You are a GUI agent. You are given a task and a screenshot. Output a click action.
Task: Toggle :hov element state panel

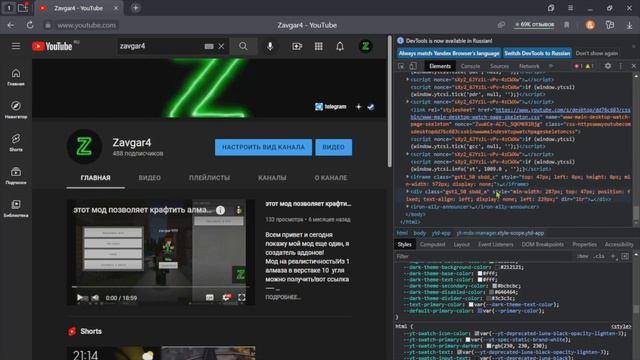(582, 256)
